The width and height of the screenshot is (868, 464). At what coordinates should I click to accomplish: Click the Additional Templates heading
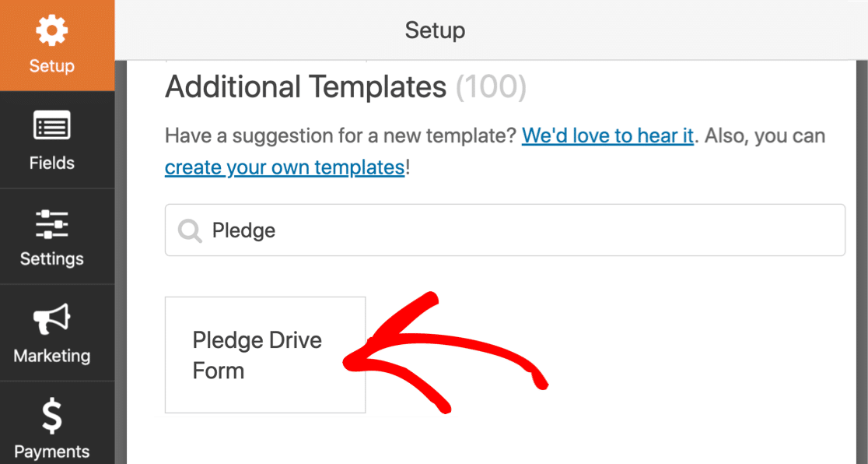click(306, 87)
